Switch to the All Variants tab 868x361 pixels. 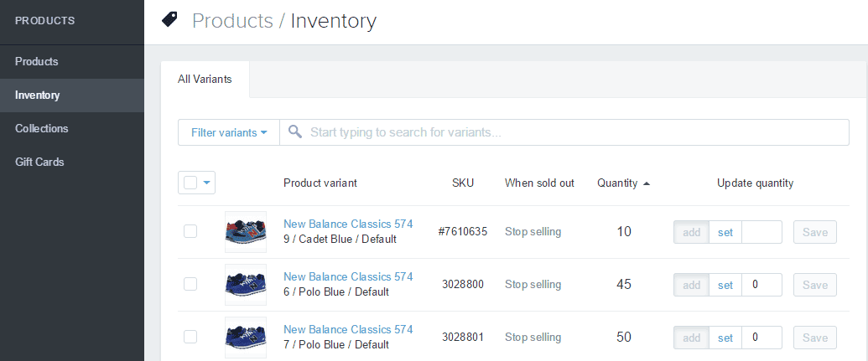coord(205,80)
